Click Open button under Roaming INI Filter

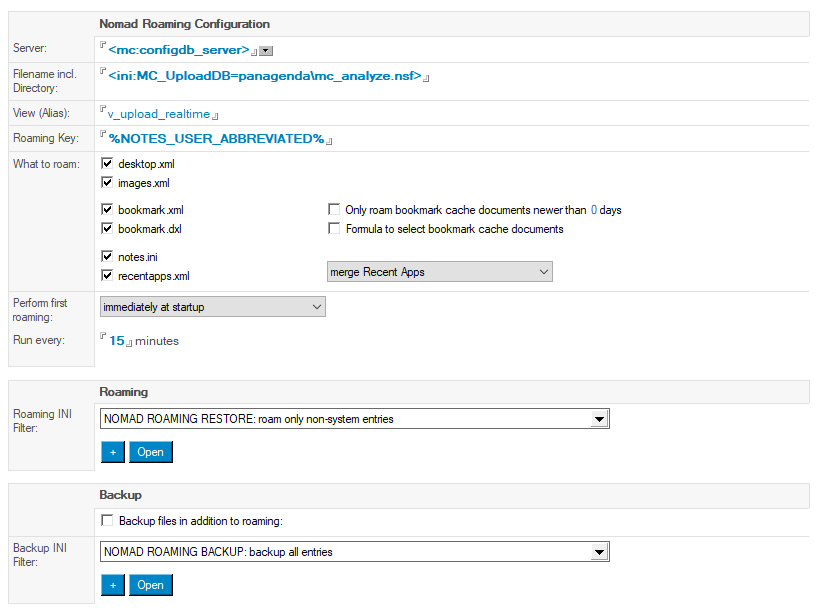point(151,452)
